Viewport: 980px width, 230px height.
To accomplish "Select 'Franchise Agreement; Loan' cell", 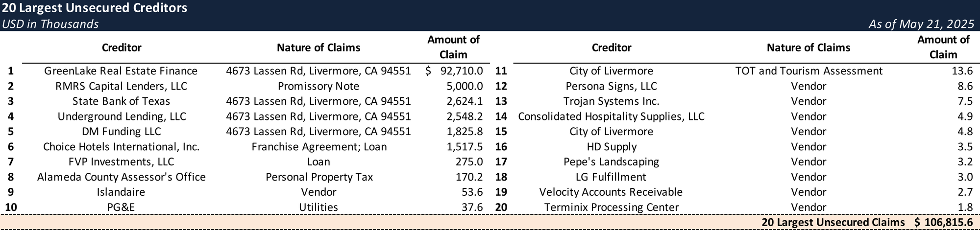I will point(319,147).
